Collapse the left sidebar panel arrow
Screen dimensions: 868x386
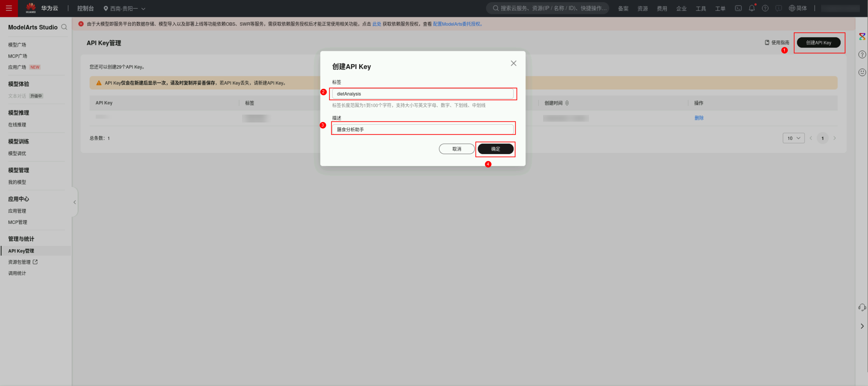pyautogui.click(x=75, y=202)
